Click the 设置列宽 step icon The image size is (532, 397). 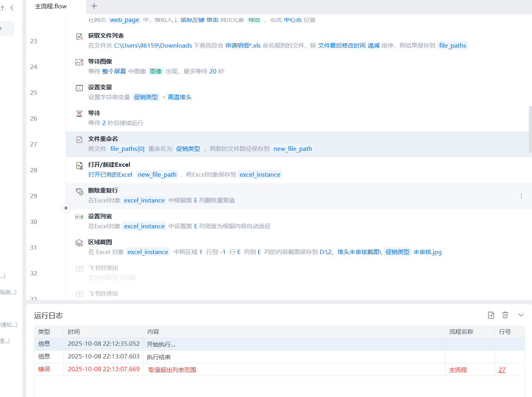pos(79,217)
